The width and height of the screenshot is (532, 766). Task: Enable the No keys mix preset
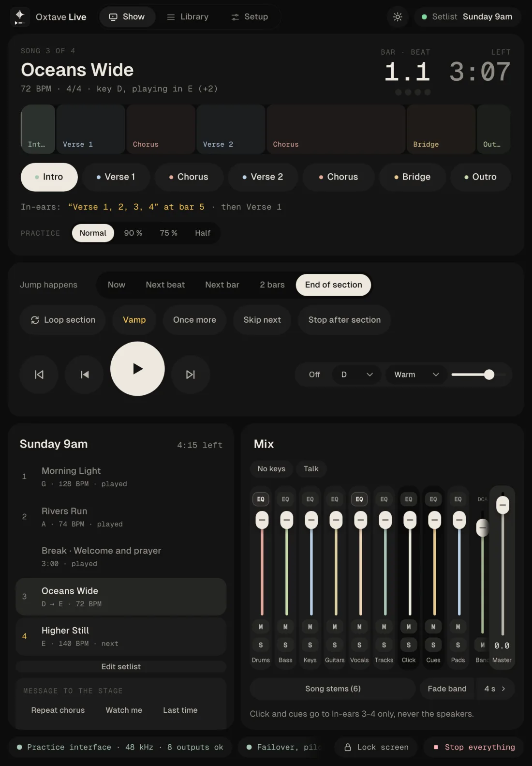point(271,469)
